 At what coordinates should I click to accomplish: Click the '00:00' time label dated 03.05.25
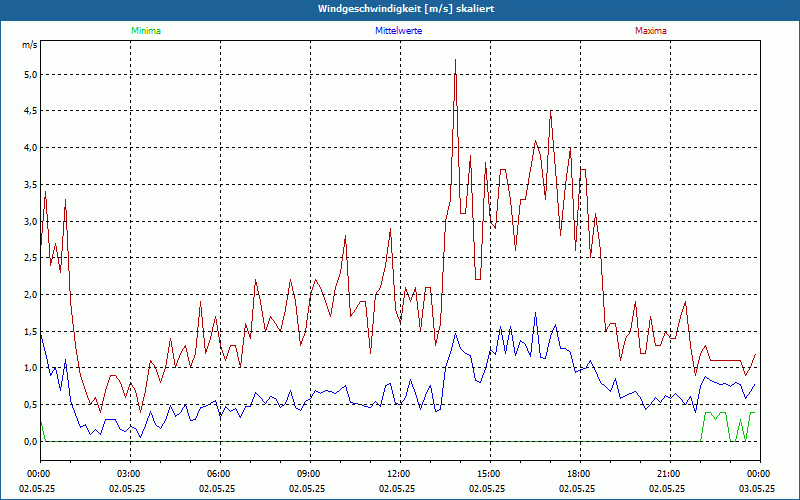(x=760, y=474)
